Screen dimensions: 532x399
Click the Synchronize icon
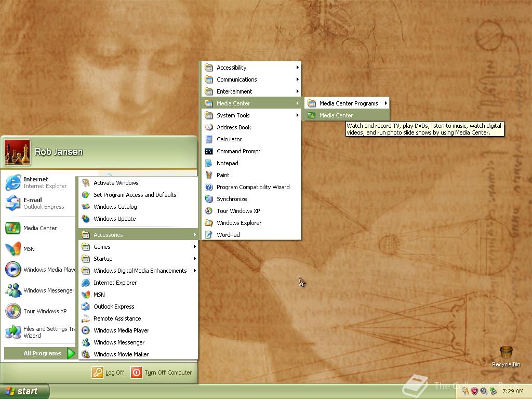pos(209,199)
